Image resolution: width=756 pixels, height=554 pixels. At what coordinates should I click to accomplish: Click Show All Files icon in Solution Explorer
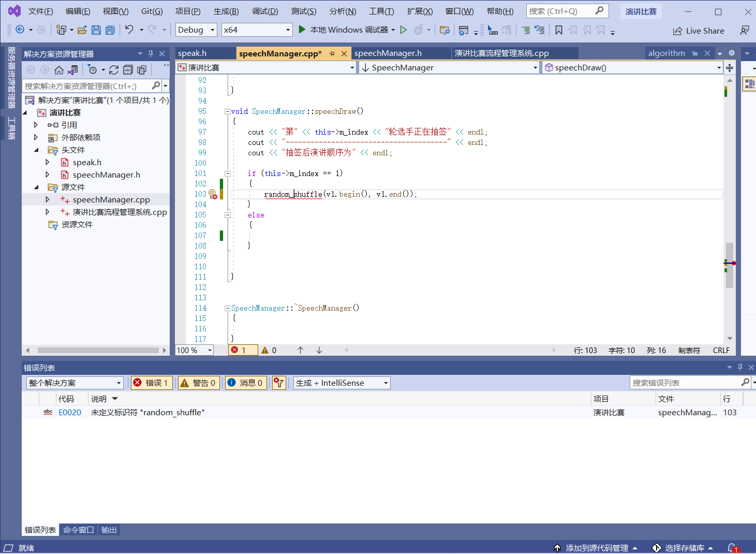142,70
